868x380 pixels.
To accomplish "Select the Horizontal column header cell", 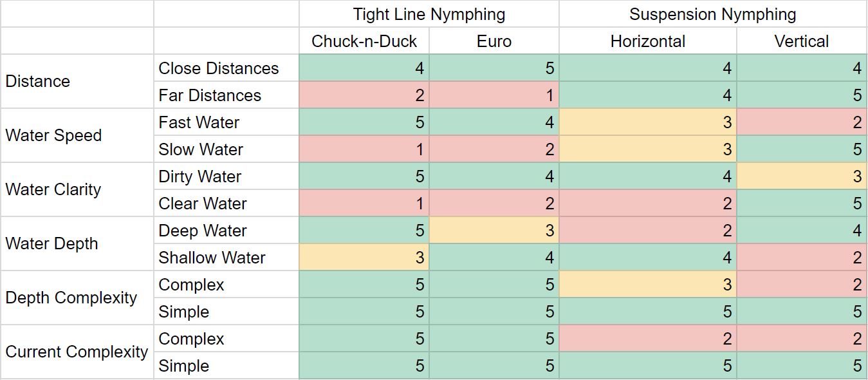I will pyautogui.click(x=648, y=41).
